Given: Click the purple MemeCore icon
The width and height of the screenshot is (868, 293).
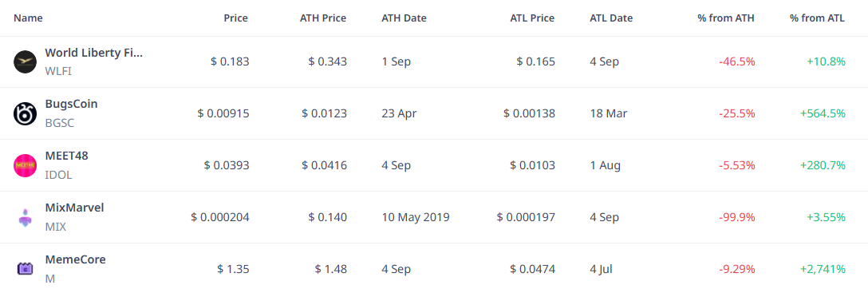Looking at the screenshot, I should pyautogui.click(x=25, y=269).
